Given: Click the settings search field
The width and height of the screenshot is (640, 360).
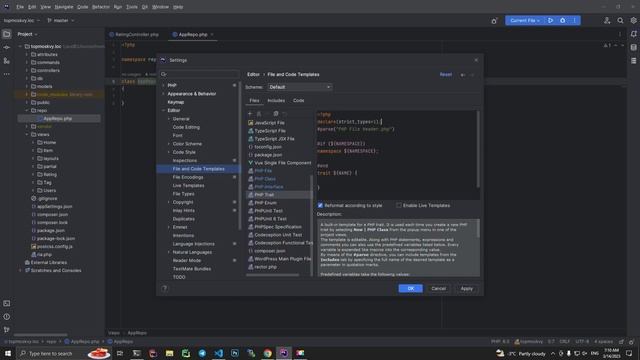Looking at the screenshot, I should pyautogui.click(x=200, y=74).
